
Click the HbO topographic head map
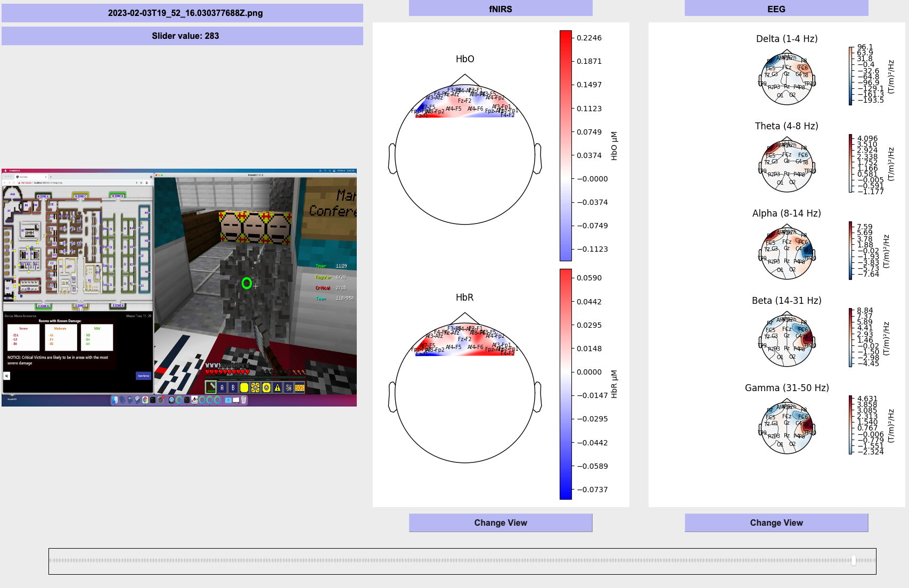pyautogui.click(x=465, y=154)
